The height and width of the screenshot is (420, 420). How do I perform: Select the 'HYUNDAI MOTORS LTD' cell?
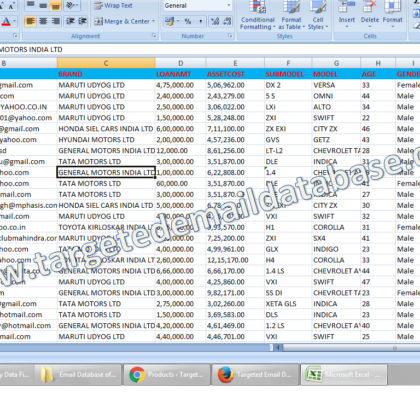(106, 140)
